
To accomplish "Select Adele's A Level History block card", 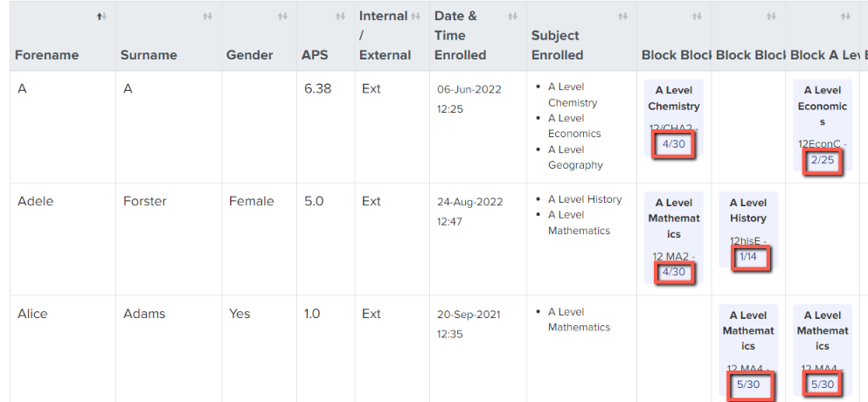I will (x=748, y=230).
